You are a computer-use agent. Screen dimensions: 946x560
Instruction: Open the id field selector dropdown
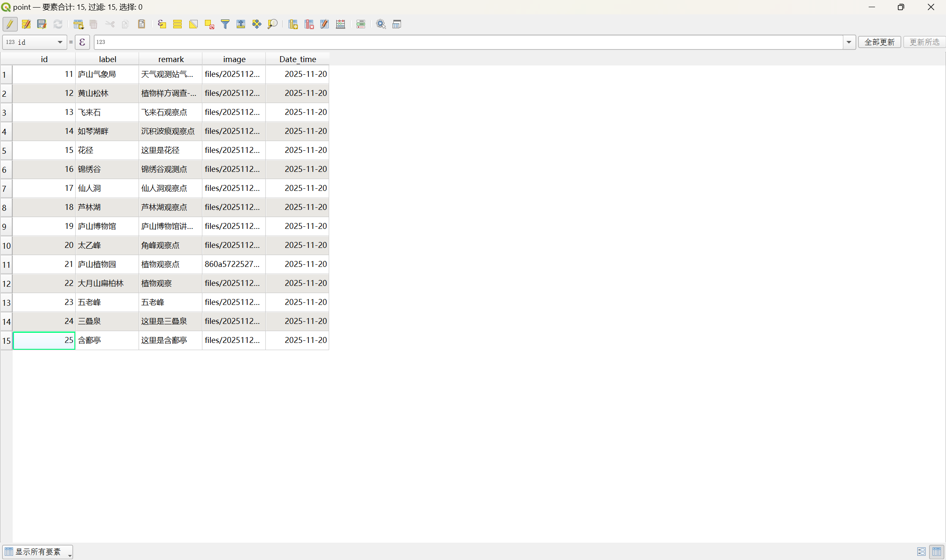[35, 42]
